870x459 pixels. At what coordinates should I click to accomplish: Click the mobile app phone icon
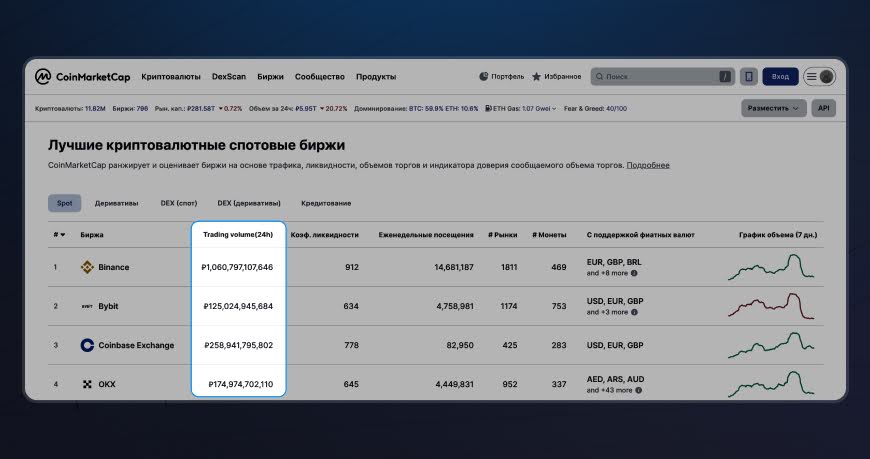(x=748, y=77)
